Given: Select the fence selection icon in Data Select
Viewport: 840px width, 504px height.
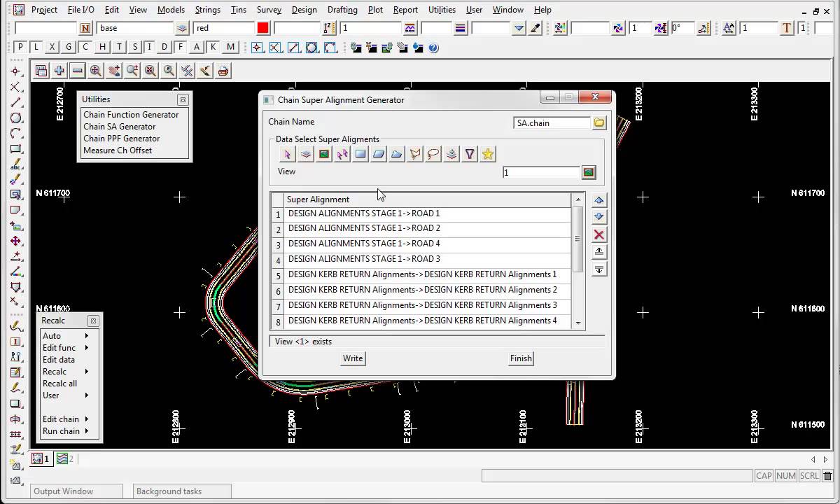Looking at the screenshot, I should tap(415, 154).
